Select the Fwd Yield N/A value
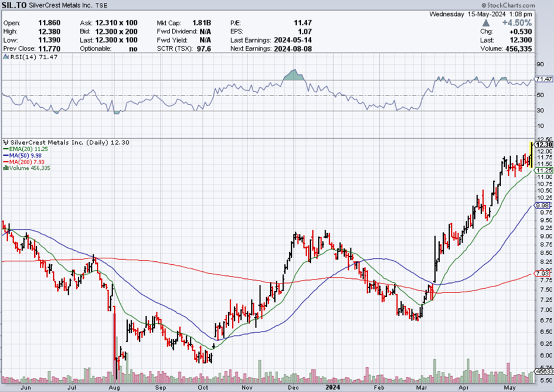 coord(205,40)
